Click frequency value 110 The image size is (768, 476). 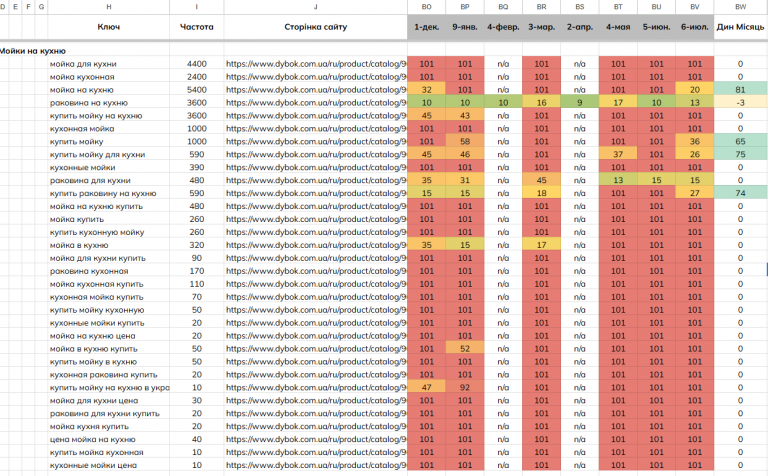[x=196, y=284]
